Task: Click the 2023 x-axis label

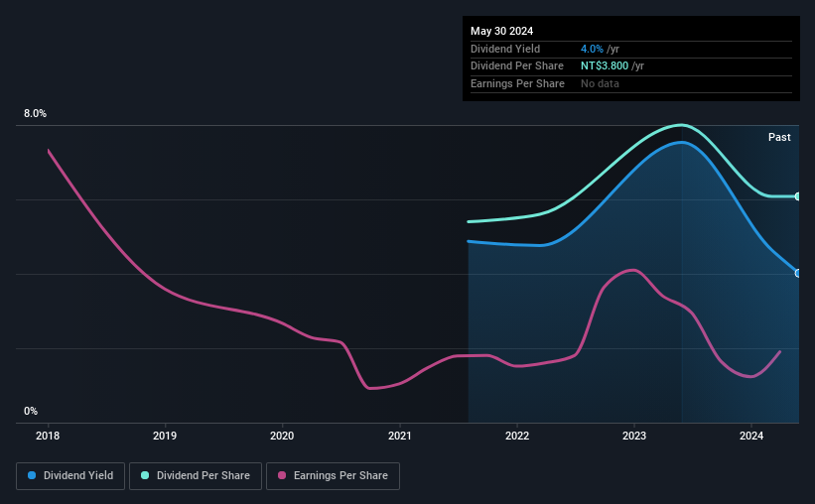Action: pos(634,436)
